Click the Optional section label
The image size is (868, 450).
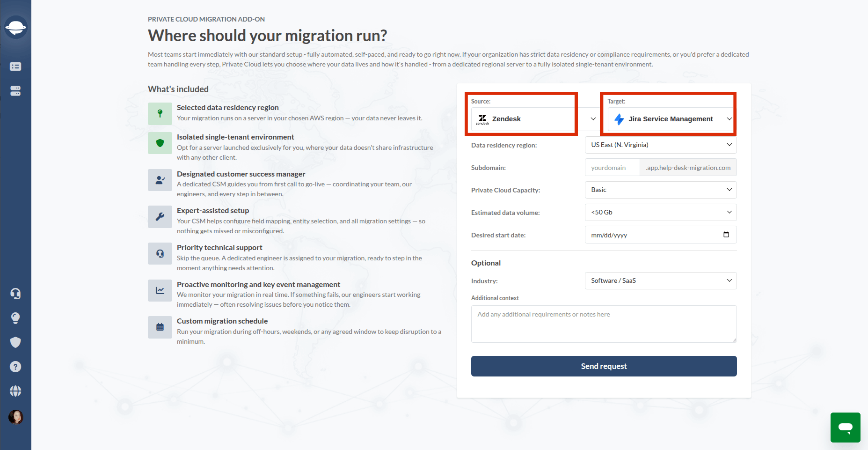[486, 263]
